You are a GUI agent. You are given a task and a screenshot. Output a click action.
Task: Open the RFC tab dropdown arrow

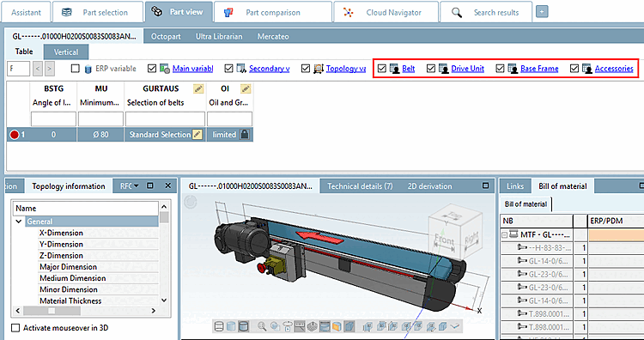pos(137,186)
